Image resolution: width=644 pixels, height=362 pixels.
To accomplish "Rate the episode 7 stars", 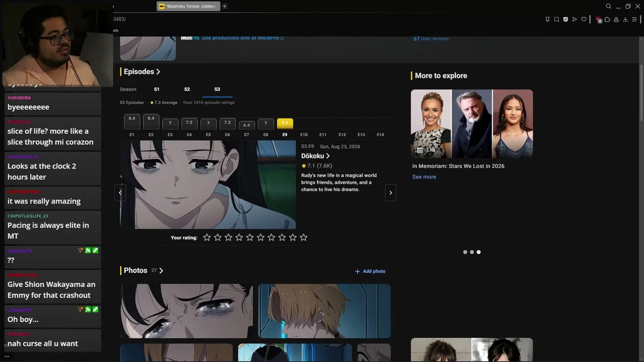I will click(x=271, y=237).
